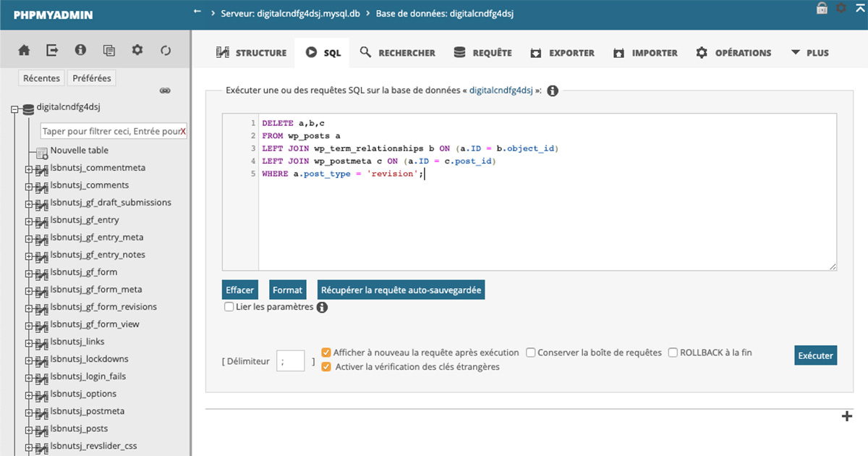Open SQL documentation copy icon in sidebar
The image size is (868, 456).
pos(109,51)
